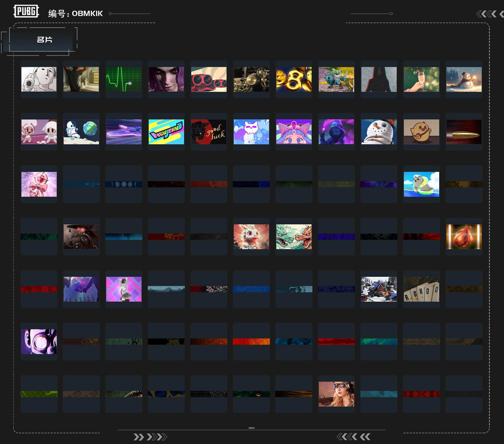Choose the snowy village nameplate

click(379, 289)
